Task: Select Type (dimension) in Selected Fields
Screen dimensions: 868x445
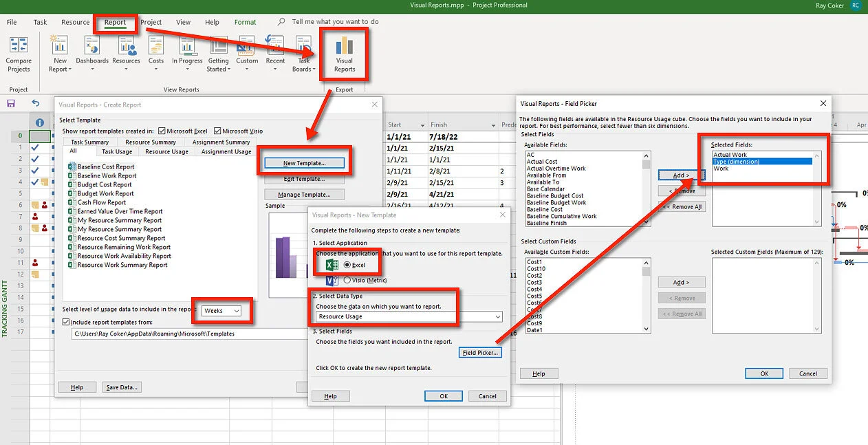Action: click(x=762, y=162)
